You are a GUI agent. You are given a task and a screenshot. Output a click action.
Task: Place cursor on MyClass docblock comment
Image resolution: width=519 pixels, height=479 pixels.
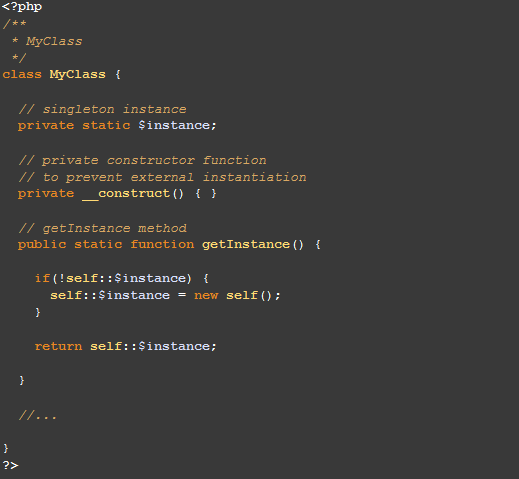coord(54,41)
